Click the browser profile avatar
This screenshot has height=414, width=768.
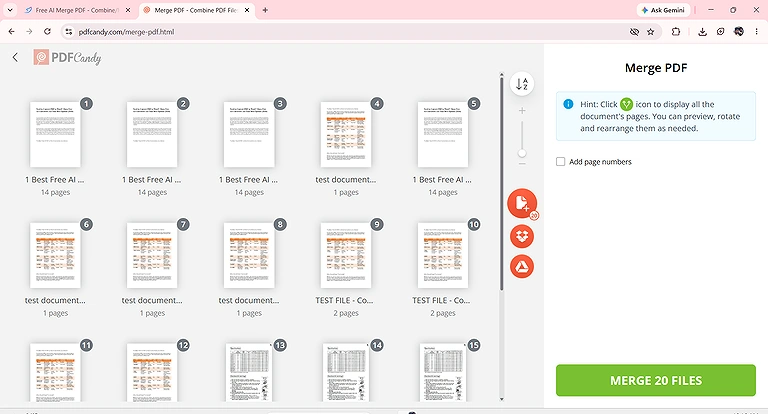739,32
